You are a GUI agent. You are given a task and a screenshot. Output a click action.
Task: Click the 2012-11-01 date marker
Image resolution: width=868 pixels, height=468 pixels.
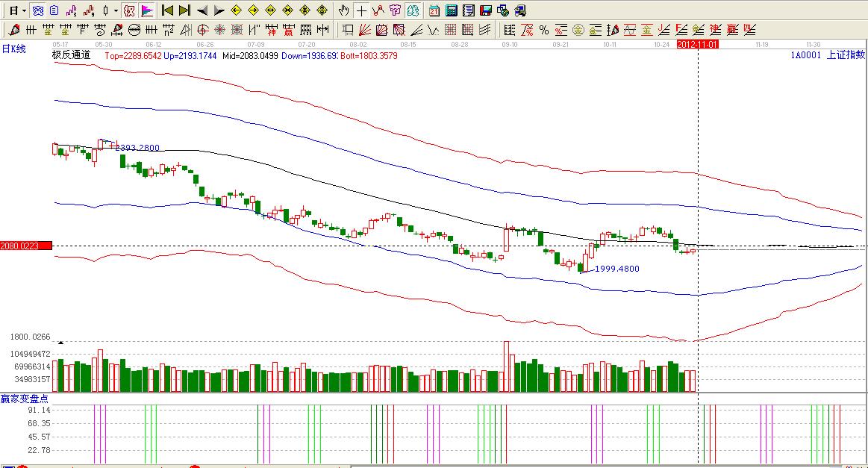[x=696, y=45]
